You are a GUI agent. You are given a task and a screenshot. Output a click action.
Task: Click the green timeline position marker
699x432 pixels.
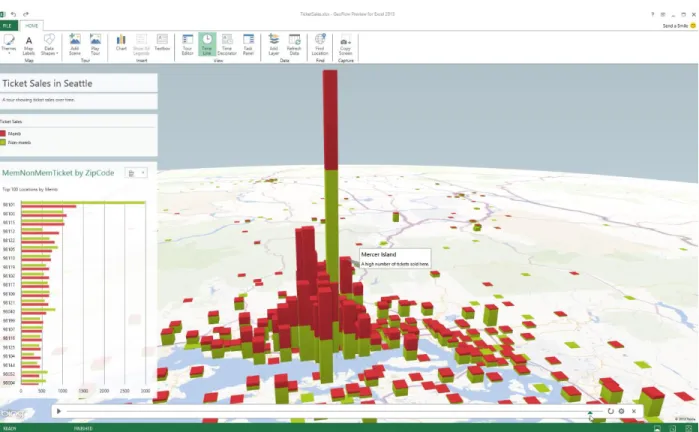590,413
